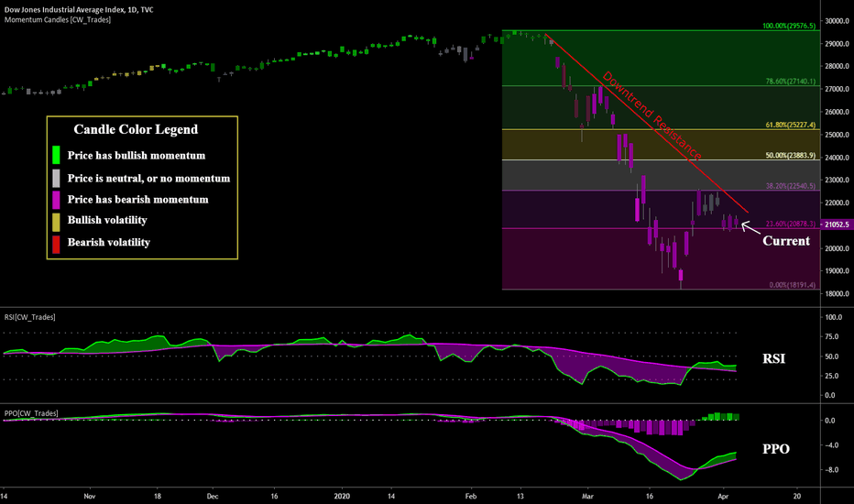Select the 100.00%(29576.5) Fibonacci label

pos(789,26)
